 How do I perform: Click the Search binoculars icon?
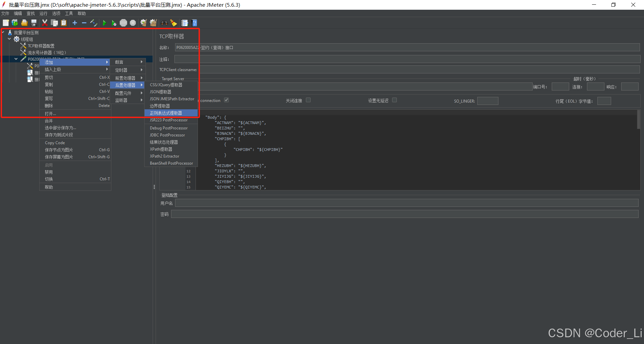164,23
